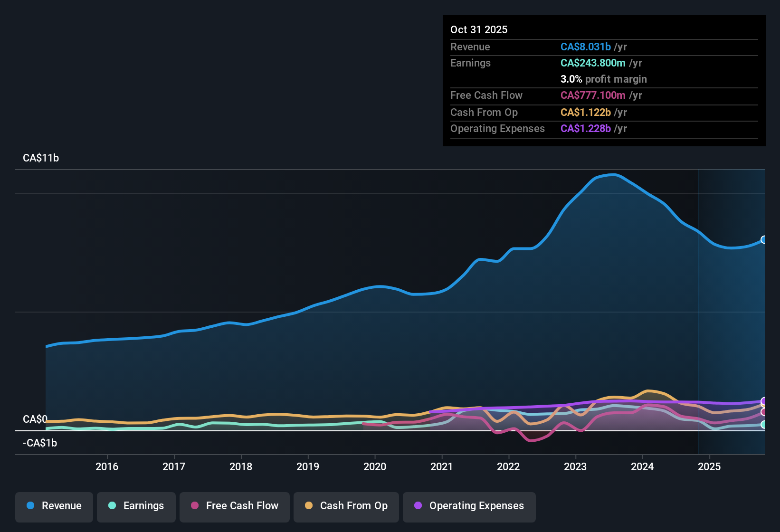Click the orange Cash From Op legend dot
The width and height of the screenshot is (780, 532).
(x=308, y=506)
